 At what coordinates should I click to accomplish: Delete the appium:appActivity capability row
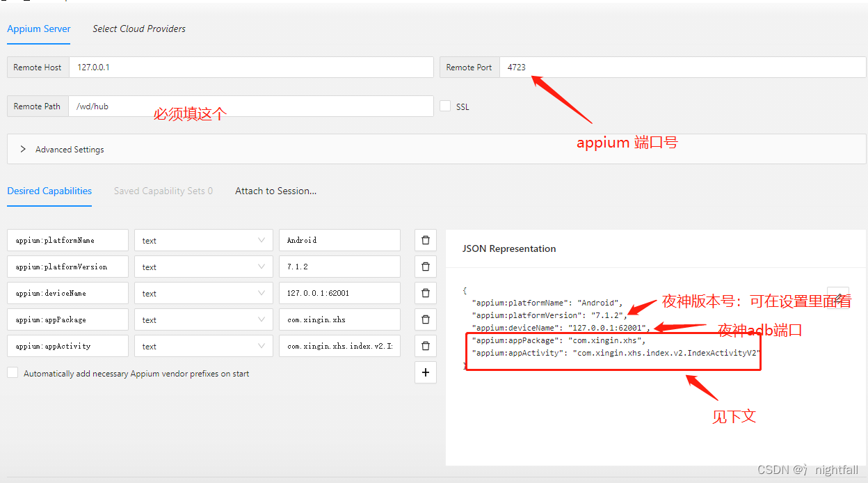pyautogui.click(x=426, y=346)
